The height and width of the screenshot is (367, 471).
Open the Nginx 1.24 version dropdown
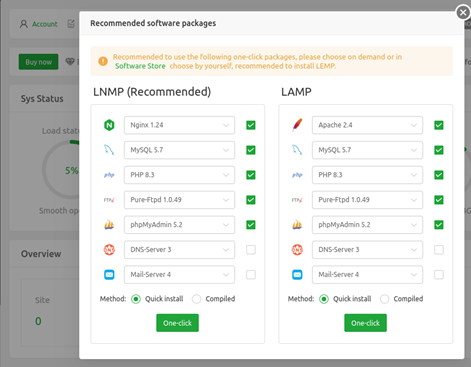point(179,125)
